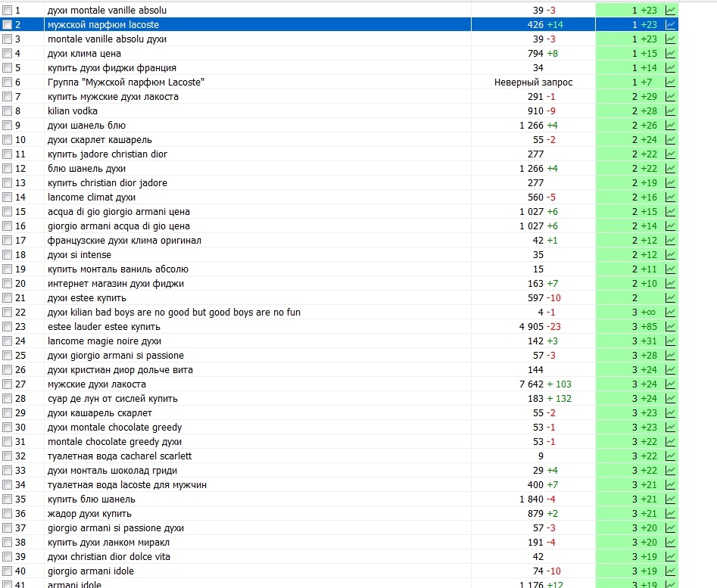This screenshot has width=717, height=588.
Task: View chart for 'купить монталь ваниль абсолю'
Action: (670, 269)
